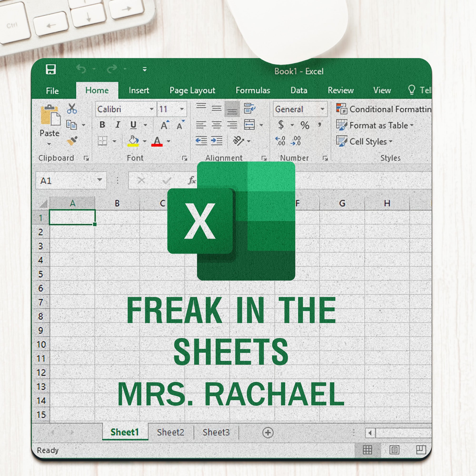Expand the Fill Color dropdown arrow
476x476 pixels.
click(145, 141)
